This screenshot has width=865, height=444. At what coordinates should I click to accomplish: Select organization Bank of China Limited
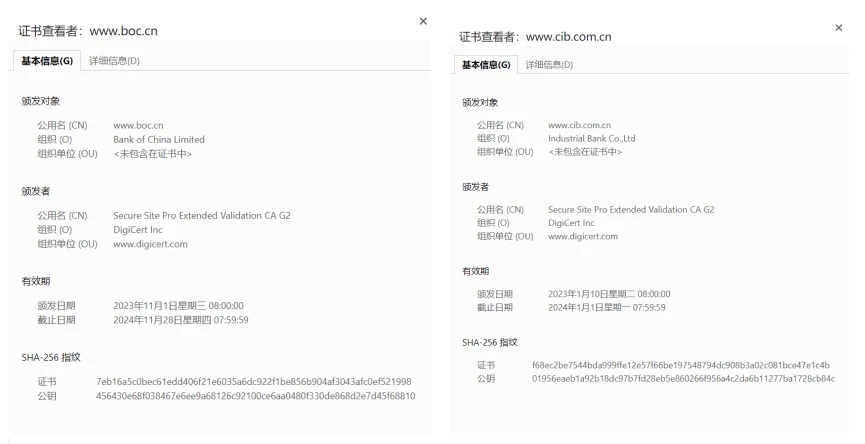(159, 140)
